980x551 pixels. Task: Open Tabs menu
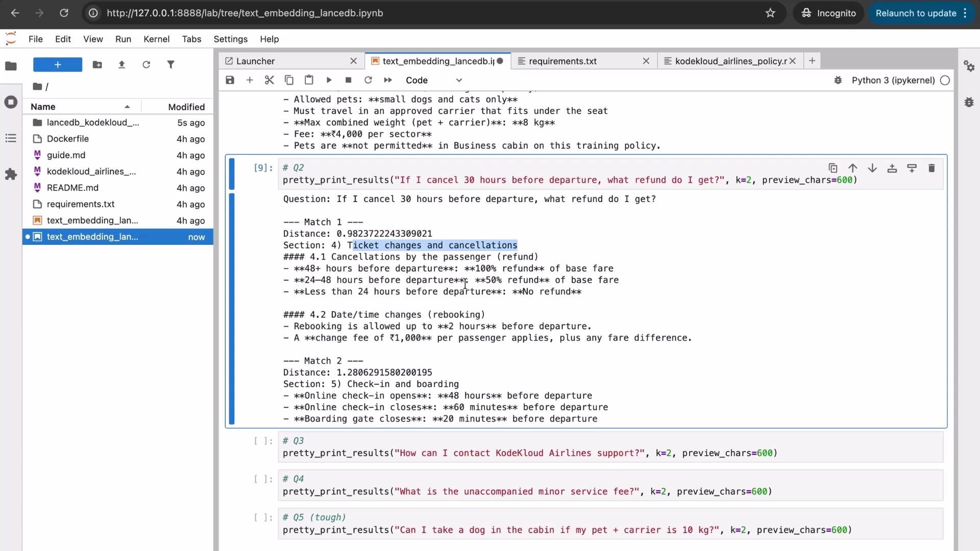pyautogui.click(x=191, y=39)
